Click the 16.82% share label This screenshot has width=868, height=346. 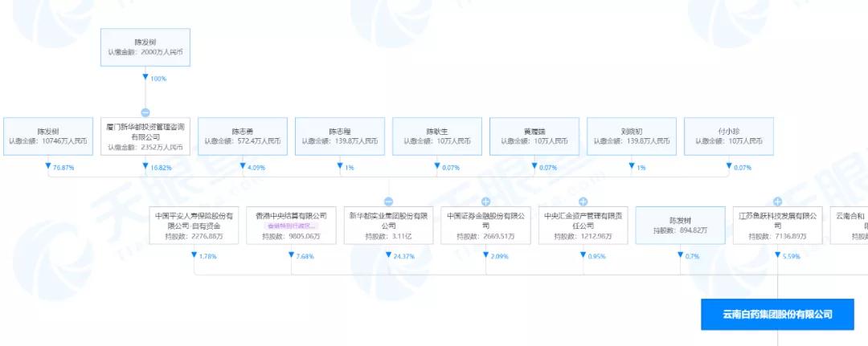click(x=161, y=168)
